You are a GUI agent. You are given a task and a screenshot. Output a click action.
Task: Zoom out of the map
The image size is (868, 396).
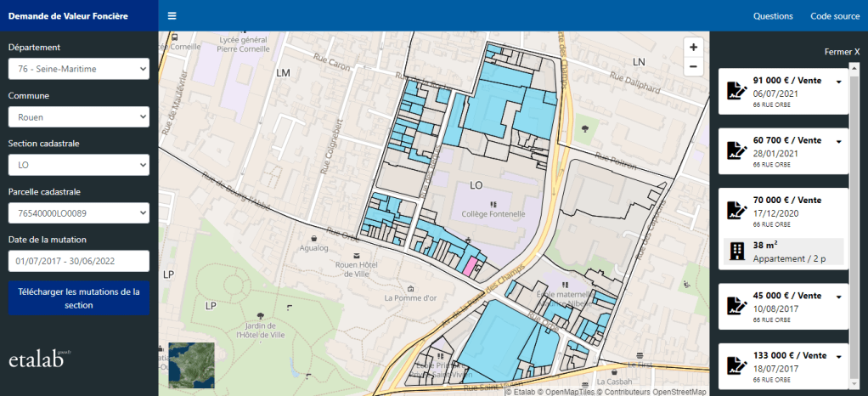coord(693,66)
